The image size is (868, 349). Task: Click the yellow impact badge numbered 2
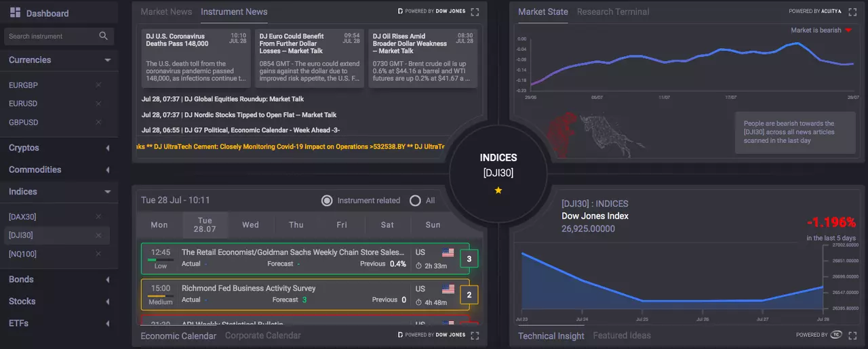click(469, 295)
